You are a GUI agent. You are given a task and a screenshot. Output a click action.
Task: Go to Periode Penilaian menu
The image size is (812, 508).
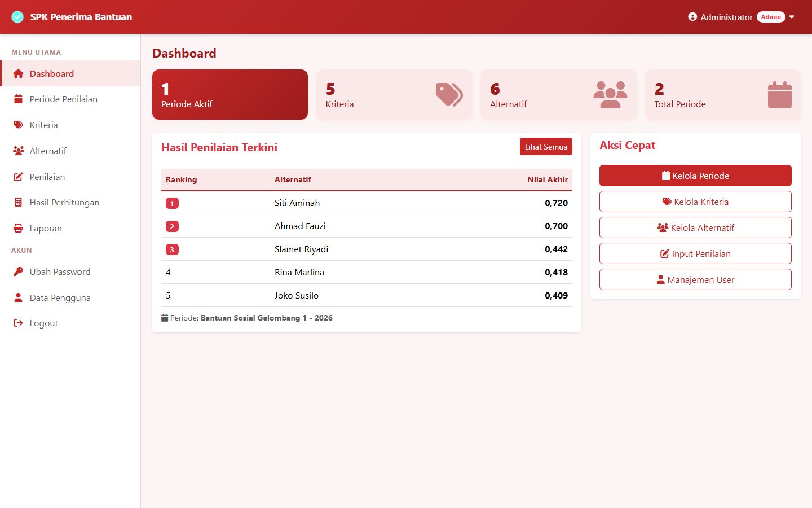pos(70,99)
